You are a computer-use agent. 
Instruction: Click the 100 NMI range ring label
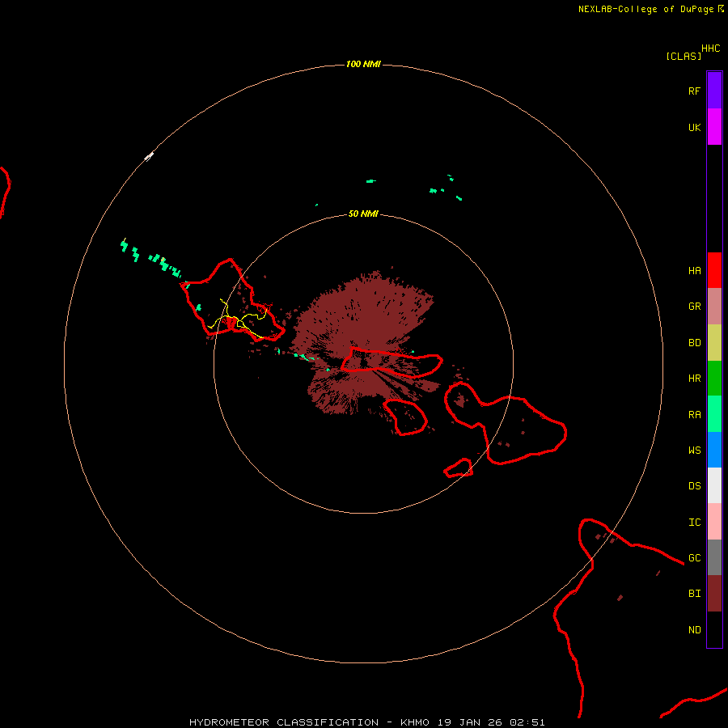363,64
